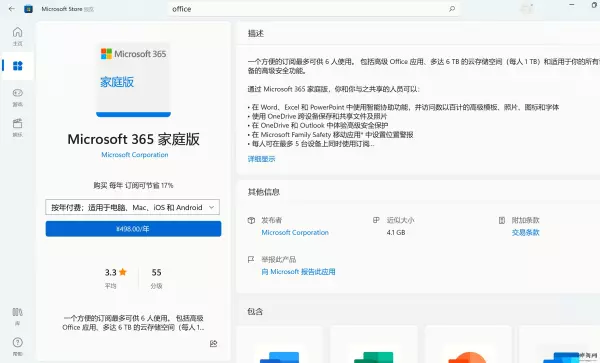Click the share icon below description

pyautogui.click(x=214, y=343)
